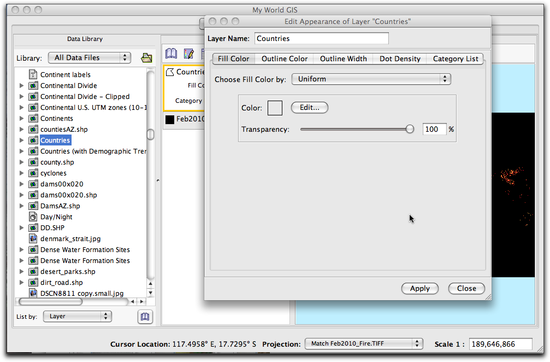Select Countries (with Demographic Trends) item
This screenshot has width=550, height=362.
click(93, 151)
